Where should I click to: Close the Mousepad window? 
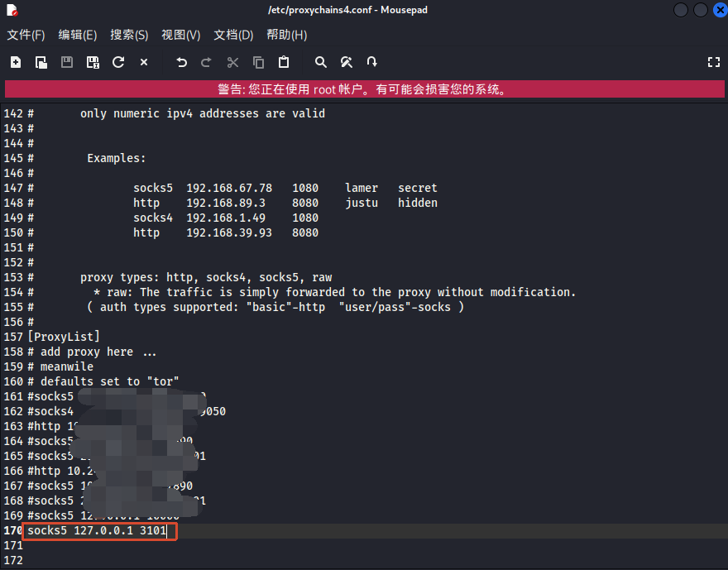pyautogui.click(x=720, y=10)
